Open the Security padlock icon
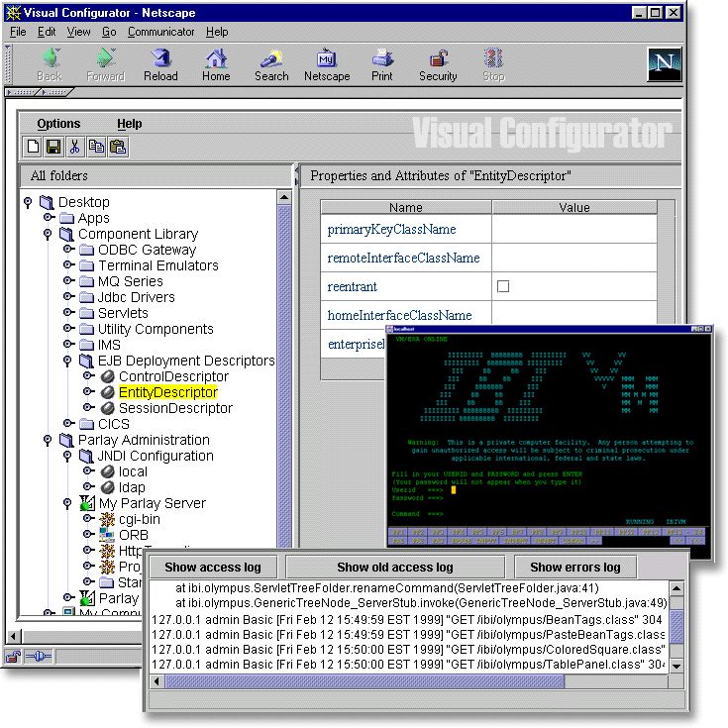This screenshot has height=728, width=728. pos(438,59)
